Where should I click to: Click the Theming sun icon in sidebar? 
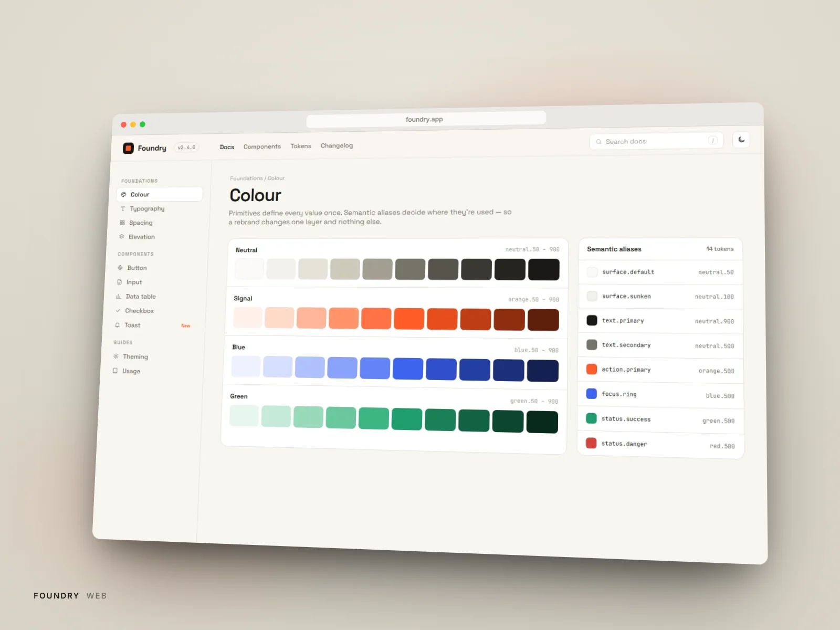116,356
